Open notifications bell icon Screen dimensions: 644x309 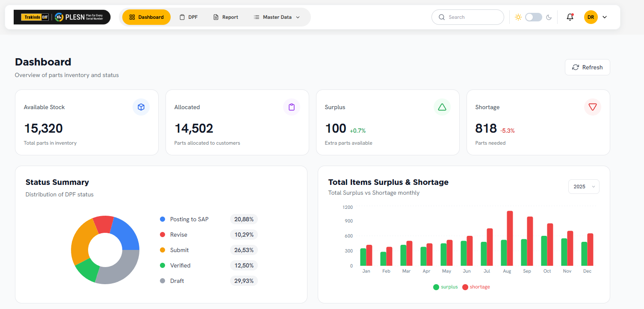pyautogui.click(x=570, y=17)
